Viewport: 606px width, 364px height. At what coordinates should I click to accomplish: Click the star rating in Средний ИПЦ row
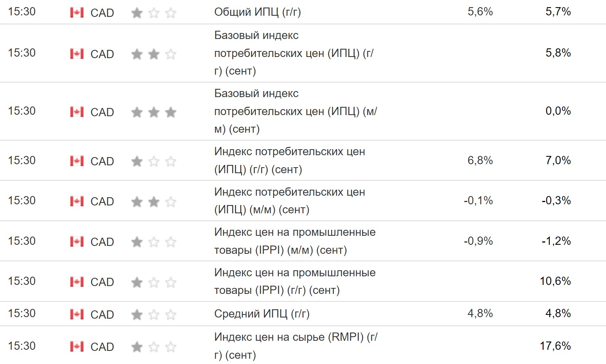click(154, 315)
